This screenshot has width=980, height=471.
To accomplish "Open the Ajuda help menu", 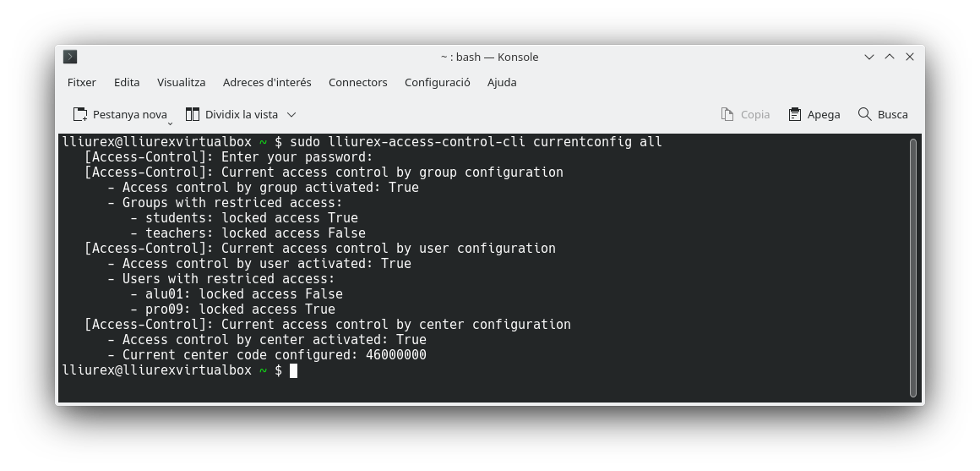I will [502, 82].
